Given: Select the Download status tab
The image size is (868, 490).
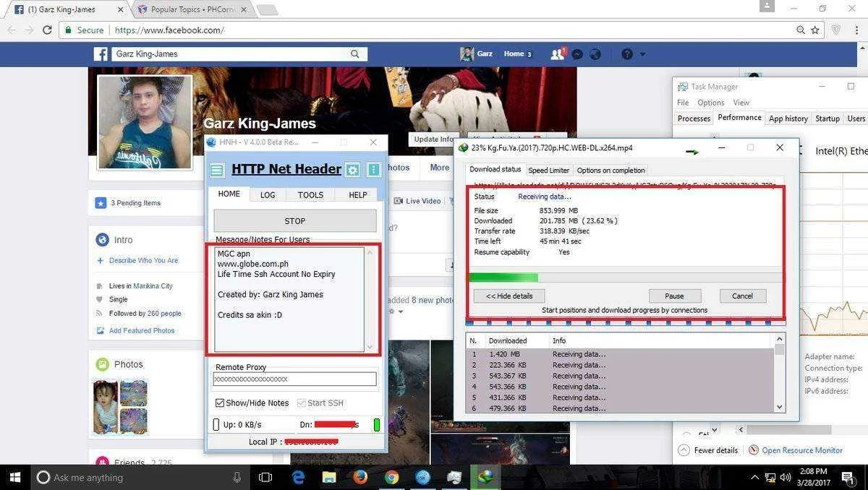Looking at the screenshot, I should [x=495, y=170].
